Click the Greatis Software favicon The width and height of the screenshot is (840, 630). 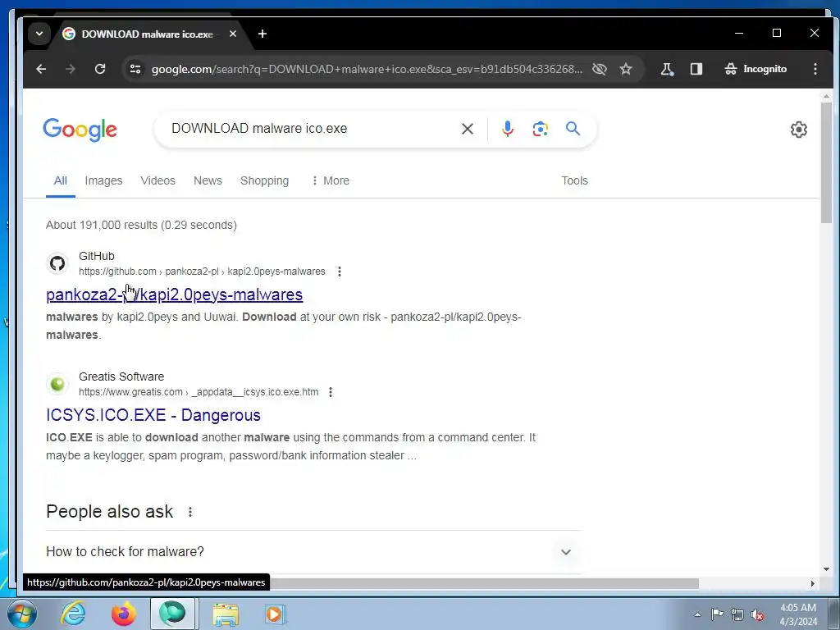57,384
